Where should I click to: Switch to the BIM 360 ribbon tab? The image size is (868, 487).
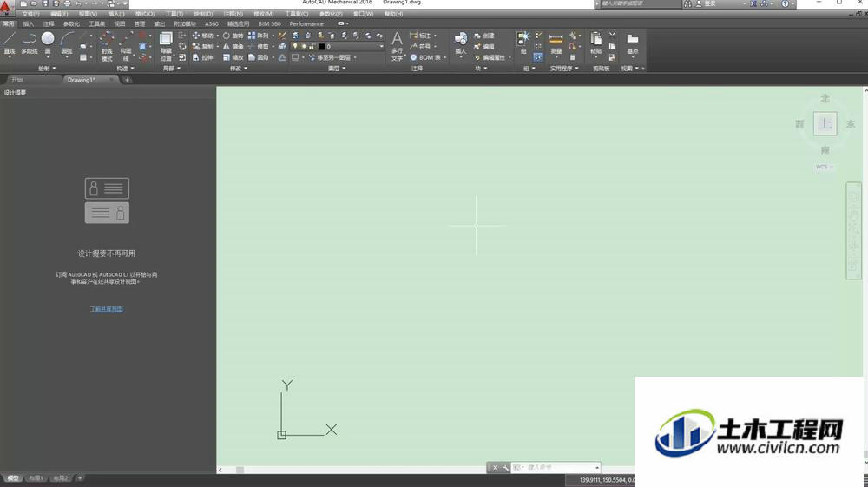tap(270, 23)
